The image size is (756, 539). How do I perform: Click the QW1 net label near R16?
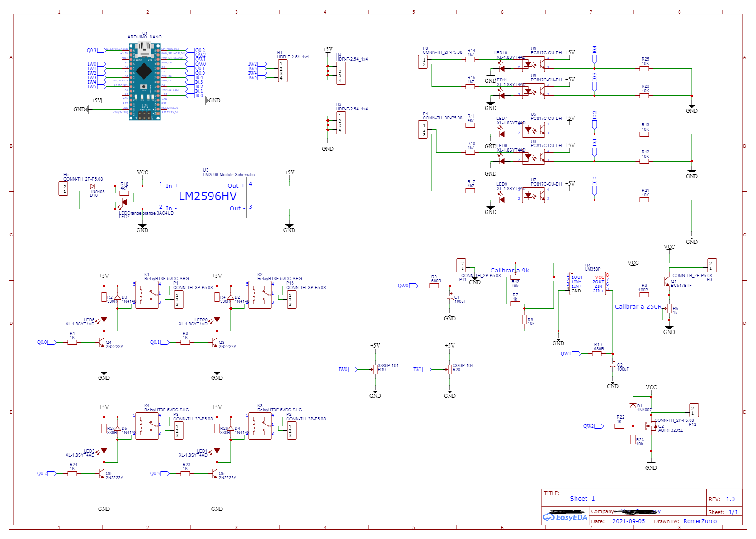pyautogui.click(x=571, y=353)
